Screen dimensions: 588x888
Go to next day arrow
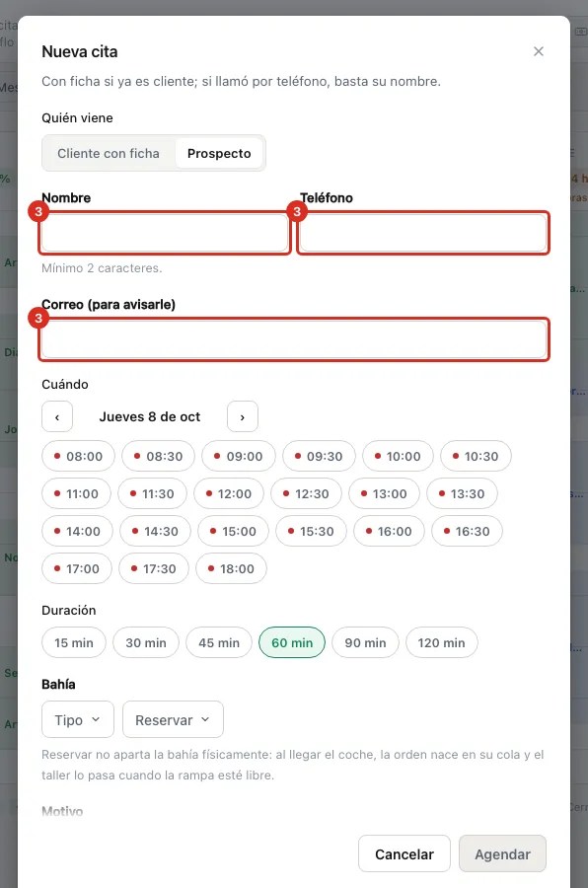(x=243, y=416)
